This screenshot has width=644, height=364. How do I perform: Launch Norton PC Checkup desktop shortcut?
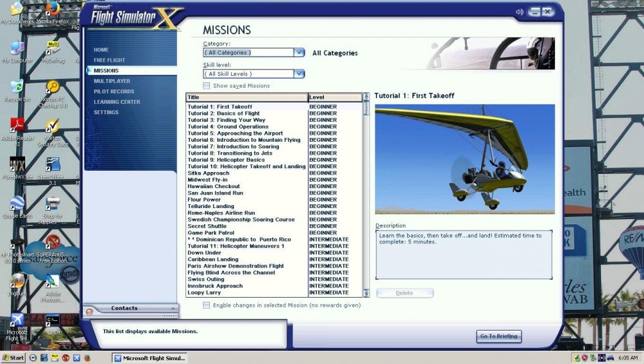(53, 94)
